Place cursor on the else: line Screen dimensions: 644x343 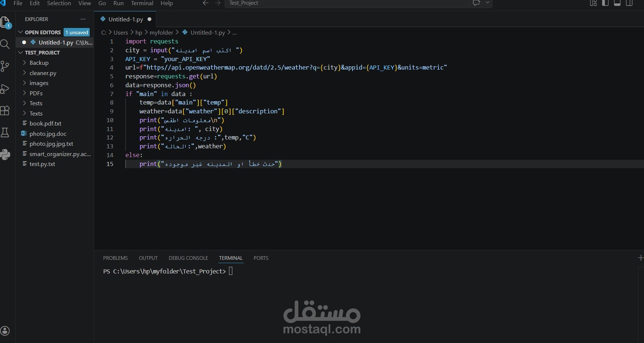[x=134, y=155]
